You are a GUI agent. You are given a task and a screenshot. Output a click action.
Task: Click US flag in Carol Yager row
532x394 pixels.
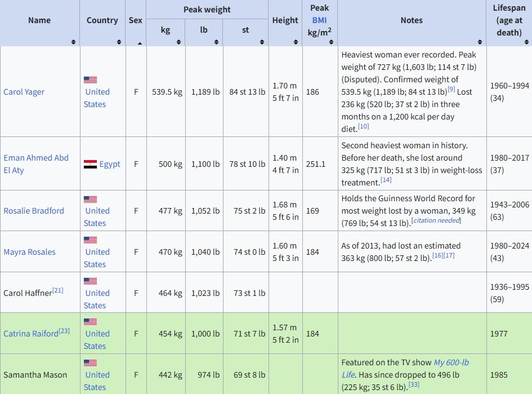[x=90, y=80]
